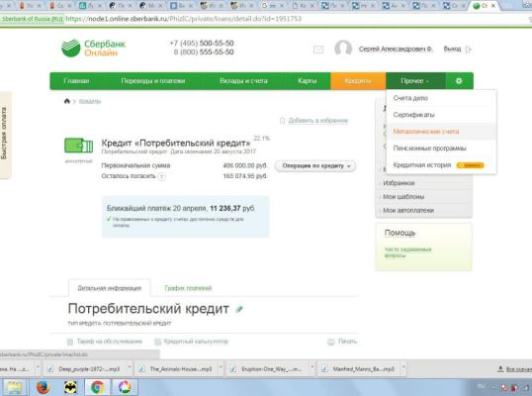Viewport: 532px width, 396px height.
Task: Expand the Прочее dropdown menu
Action: click(x=415, y=81)
